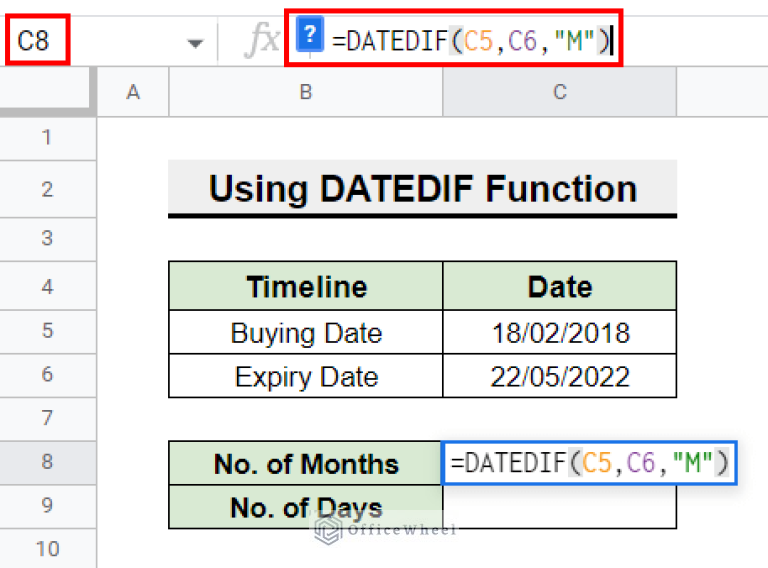Click the fx function icon
Image resolution: width=768 pixels, height=568 pixels.
tap(262, 39)
